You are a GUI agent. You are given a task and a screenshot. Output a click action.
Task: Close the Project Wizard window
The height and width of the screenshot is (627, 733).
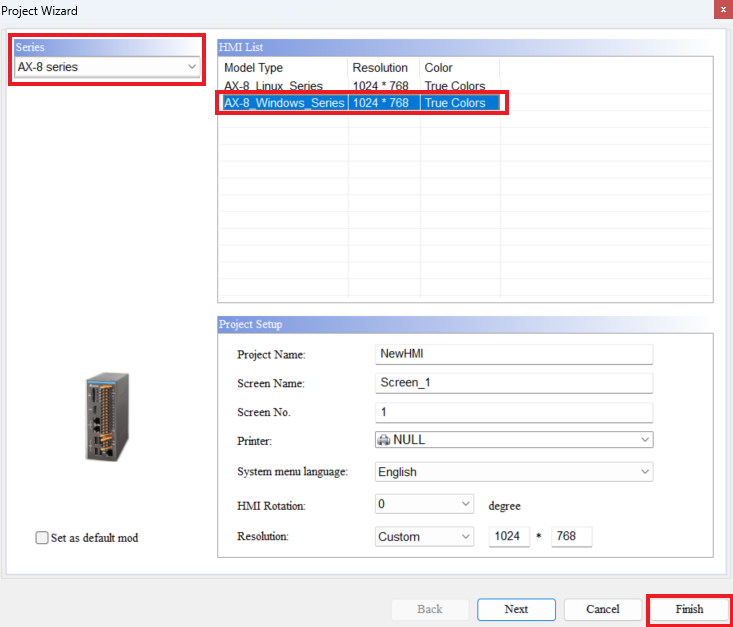point(720,10)
